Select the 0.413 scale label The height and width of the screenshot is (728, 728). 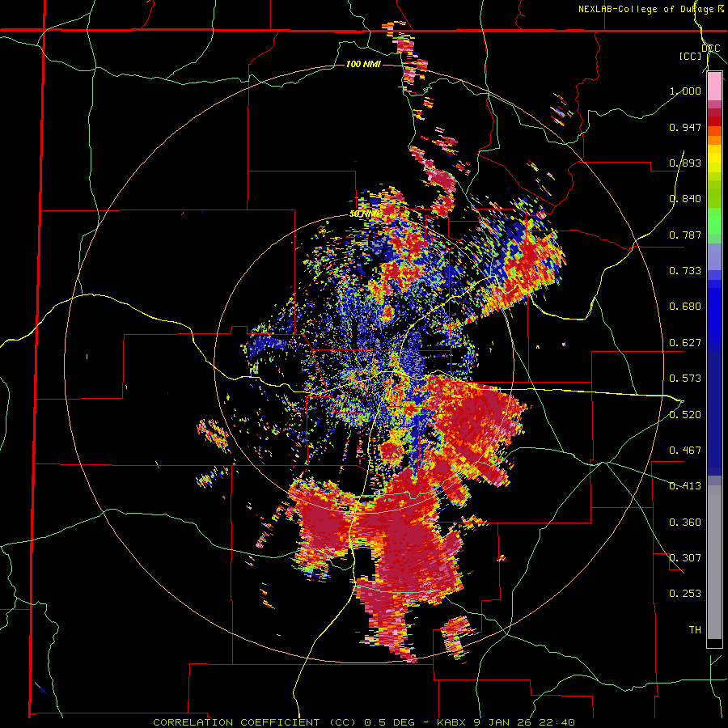(685, 486)
